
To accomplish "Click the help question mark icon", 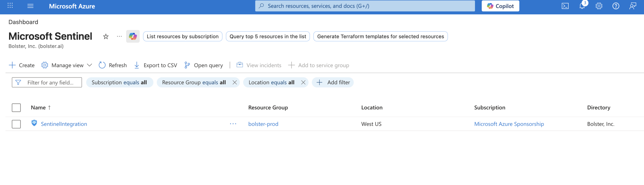I will pos(616,6).
